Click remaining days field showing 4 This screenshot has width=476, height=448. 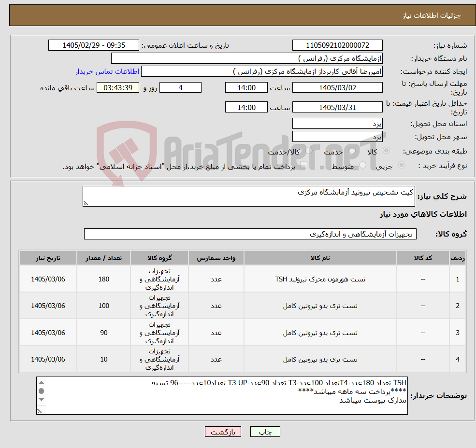181,88
